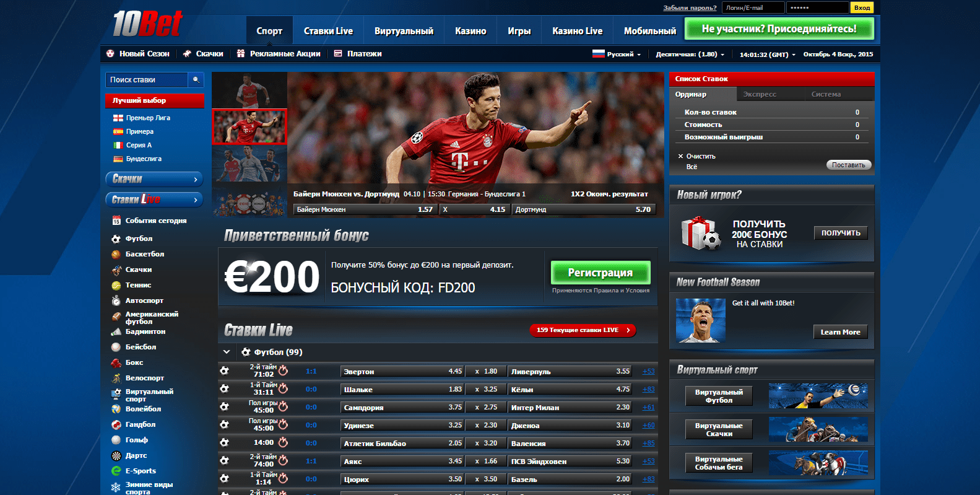Click the Spain flag for Primera
This screenshot has width=980, height=495.
118,131
